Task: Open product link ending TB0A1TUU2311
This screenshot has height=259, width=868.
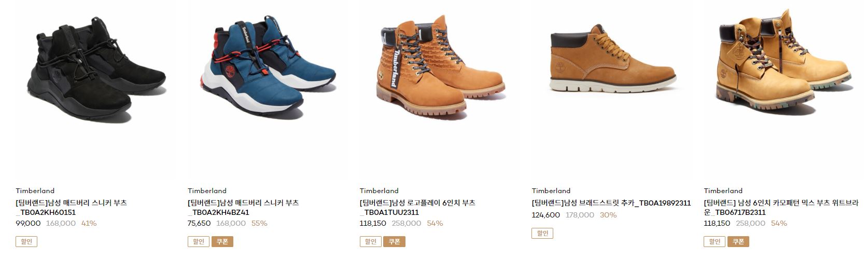Action: tap(417, 207)
